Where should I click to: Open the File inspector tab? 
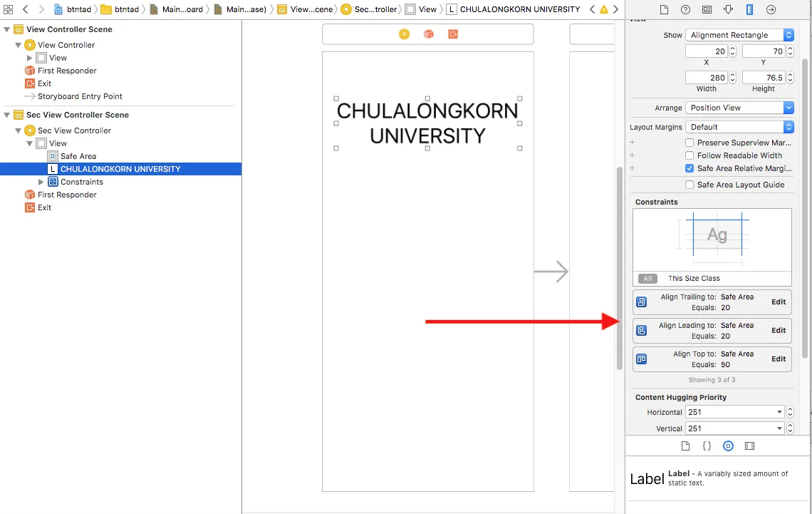tap(664, 9)
